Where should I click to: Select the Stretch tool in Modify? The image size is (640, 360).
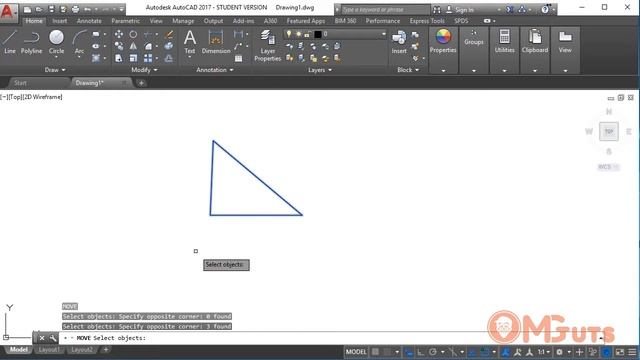pos(119,58)
